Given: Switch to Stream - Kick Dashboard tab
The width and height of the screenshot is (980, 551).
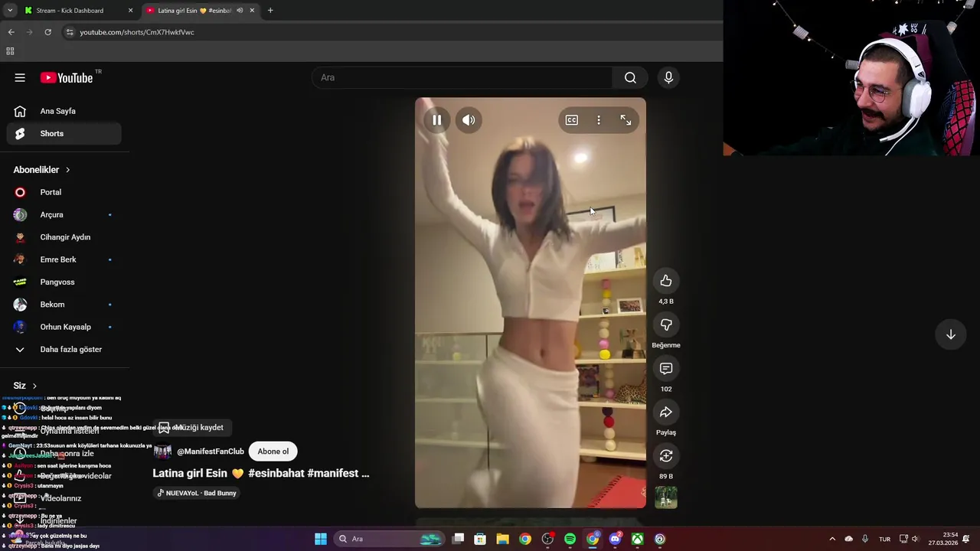Looking at the screenshot, I should click(77, 11).
